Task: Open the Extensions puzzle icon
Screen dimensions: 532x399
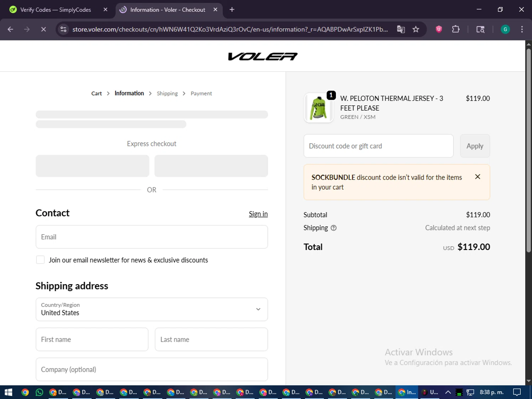Action: (456, 29)
